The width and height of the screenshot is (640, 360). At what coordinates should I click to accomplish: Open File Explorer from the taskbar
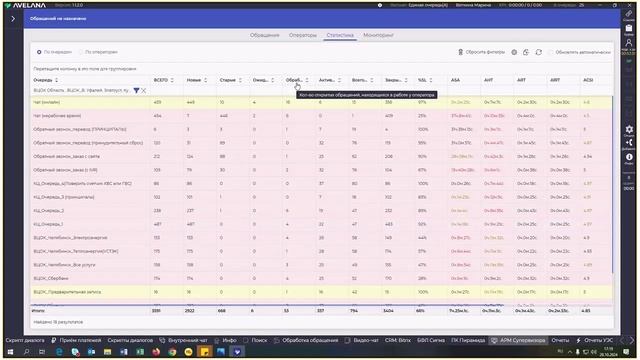click(107, 351)
